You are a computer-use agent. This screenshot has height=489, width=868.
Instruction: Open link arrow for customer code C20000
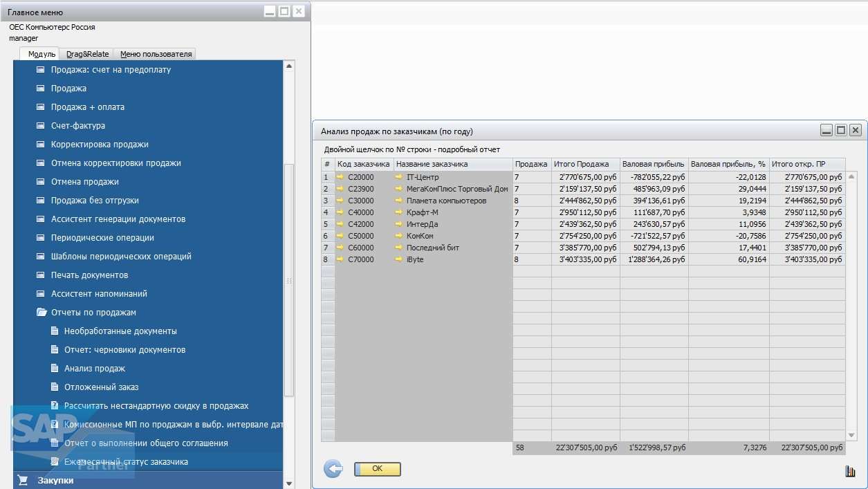(x=340, y=177)
